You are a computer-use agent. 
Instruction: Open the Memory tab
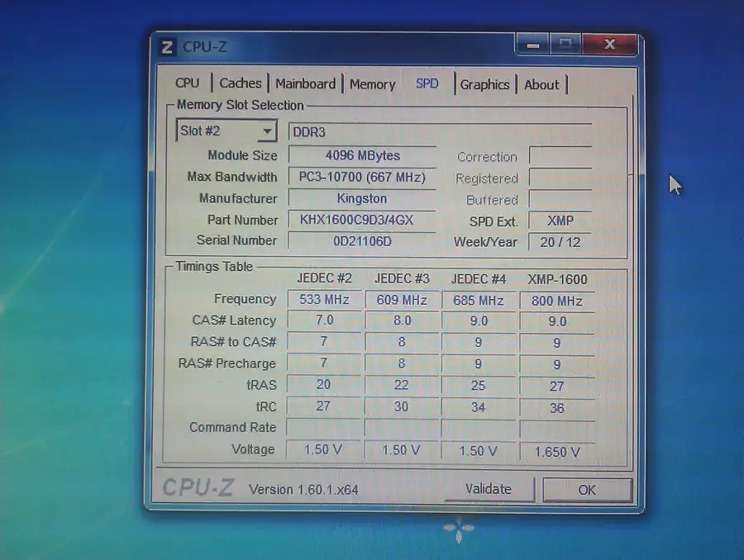(373, 84)
